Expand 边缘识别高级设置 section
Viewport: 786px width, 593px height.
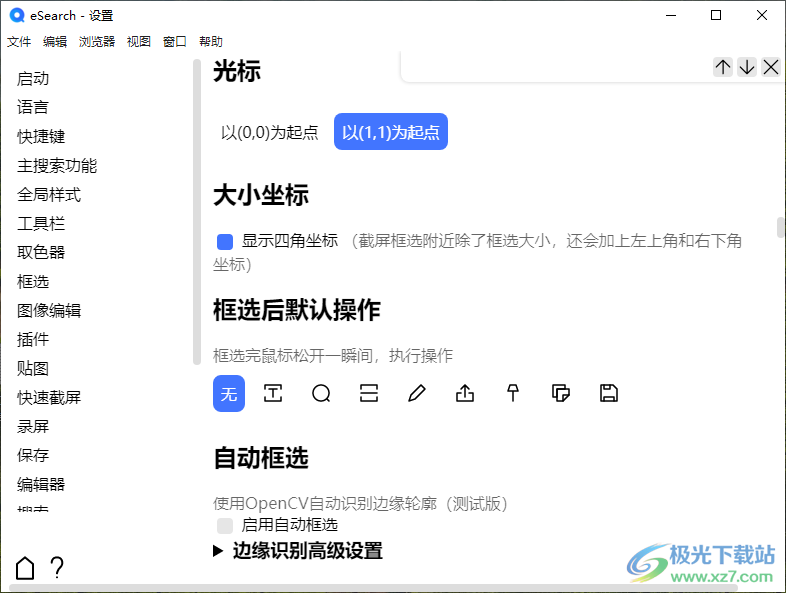click(298, 551)
